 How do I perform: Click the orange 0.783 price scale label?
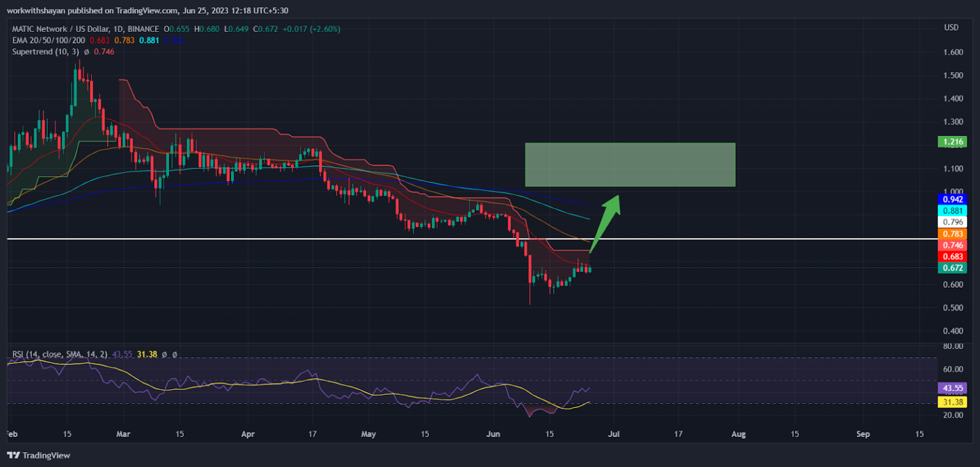952,234
